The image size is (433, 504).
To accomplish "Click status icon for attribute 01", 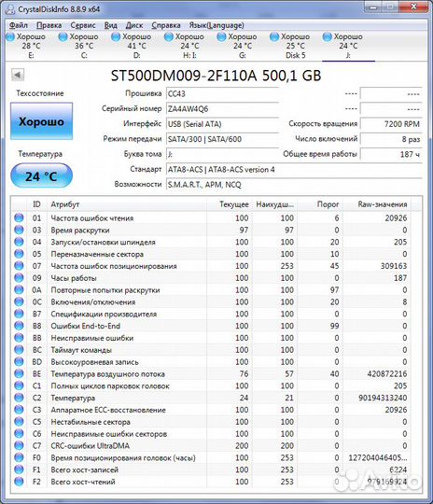I will [20, 217].
